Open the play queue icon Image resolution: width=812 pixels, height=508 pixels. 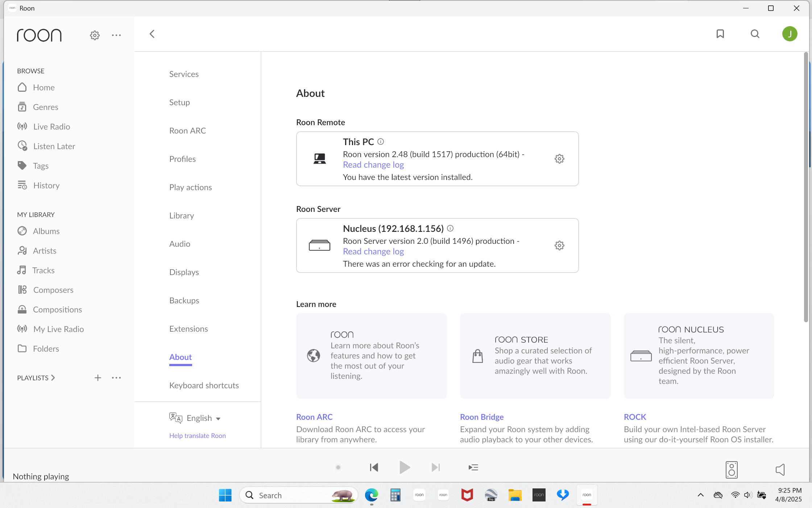[473, 467]
